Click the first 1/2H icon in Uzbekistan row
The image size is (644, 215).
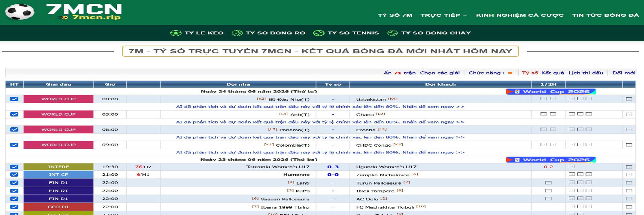[544, 99]
